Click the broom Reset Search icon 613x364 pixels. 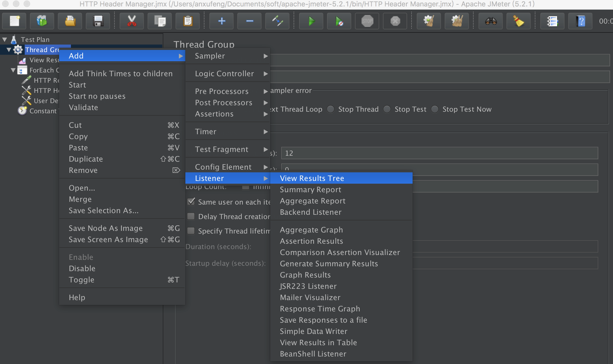pyautogui.click(x=518, y=21)
